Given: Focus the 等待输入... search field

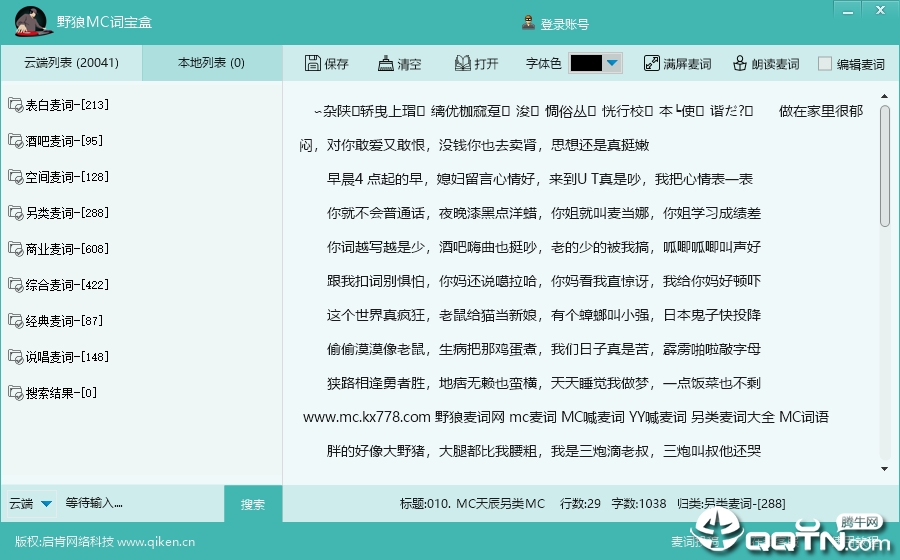Looking at the screenshot, I should coord(141,503).
